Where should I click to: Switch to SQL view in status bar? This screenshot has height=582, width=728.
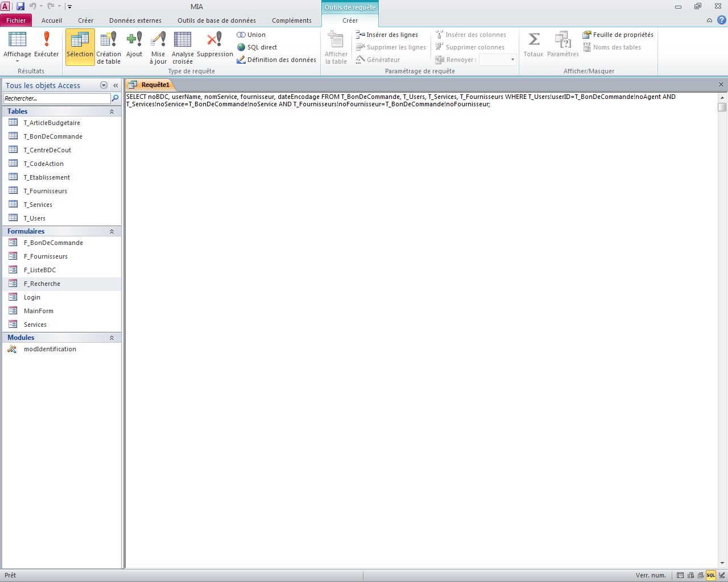711,575
